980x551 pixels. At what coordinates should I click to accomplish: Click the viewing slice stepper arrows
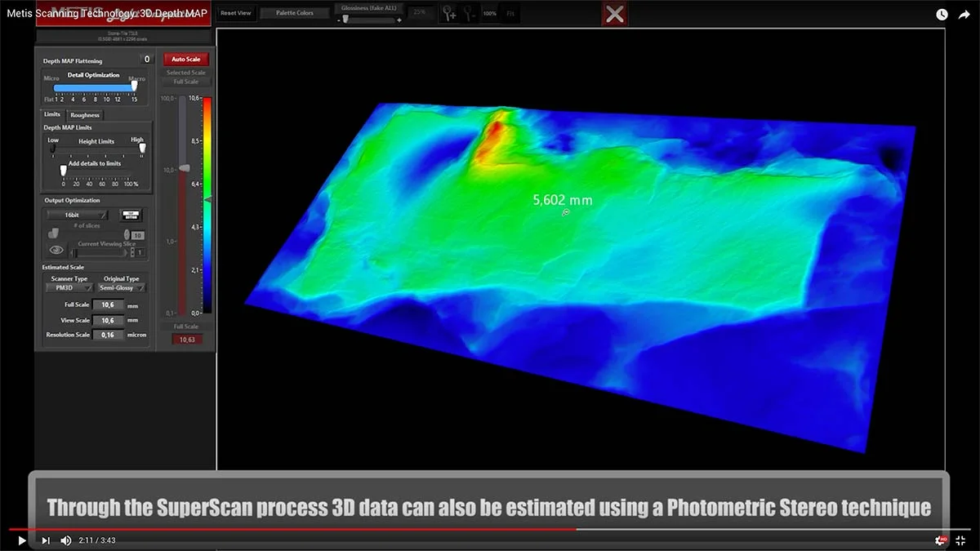131,253
